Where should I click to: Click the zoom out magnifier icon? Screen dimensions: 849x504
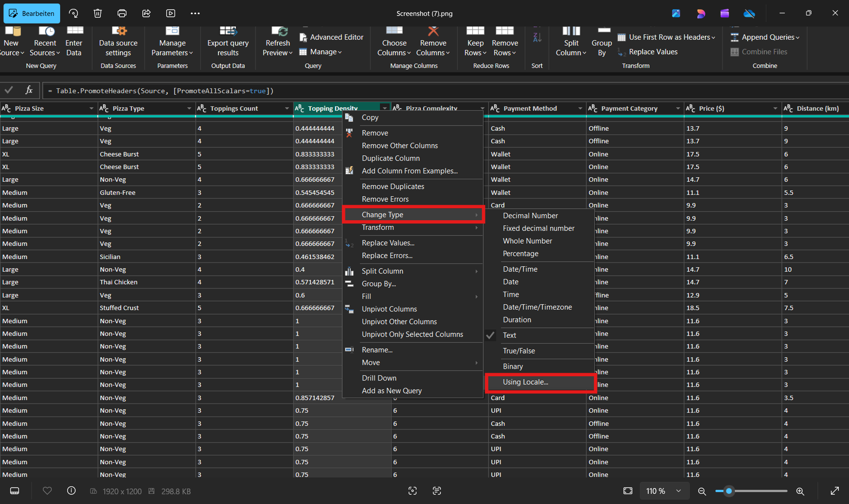tap(702, 491)
